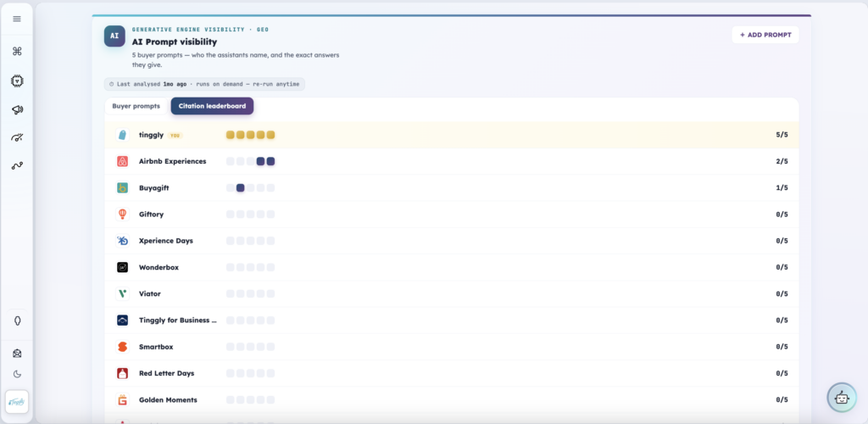The width and height of the screenshot is (868, 424).
Task: Select the Viator name
Action: click(x=150, y=294)
